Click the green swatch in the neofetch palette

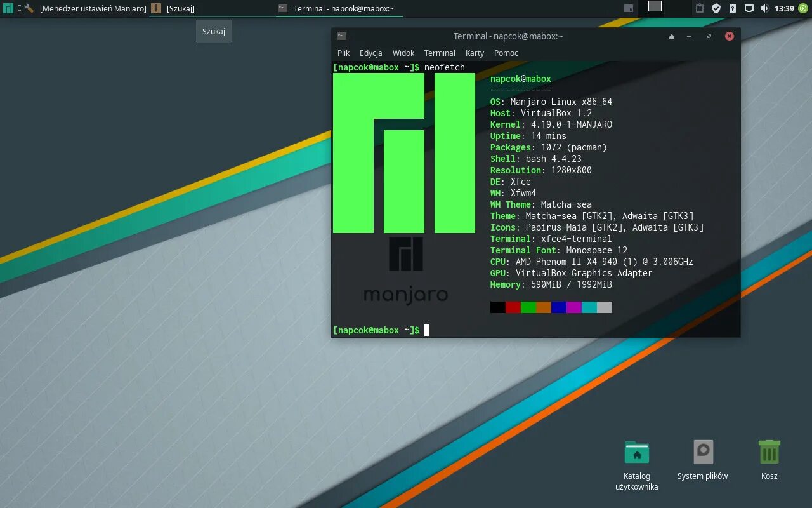(528, 307)
